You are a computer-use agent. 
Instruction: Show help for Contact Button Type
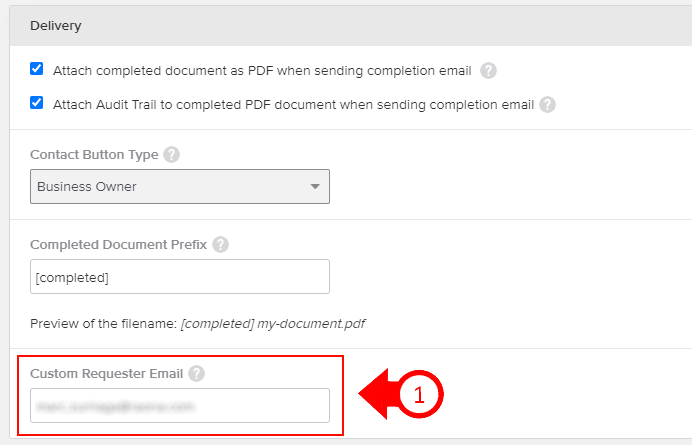click(x=172, y=154)
